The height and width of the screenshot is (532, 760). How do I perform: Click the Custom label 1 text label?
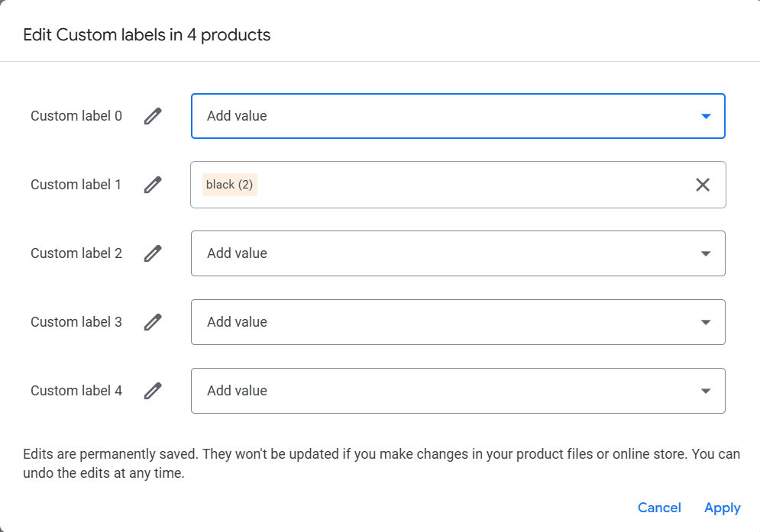point(76,185)
